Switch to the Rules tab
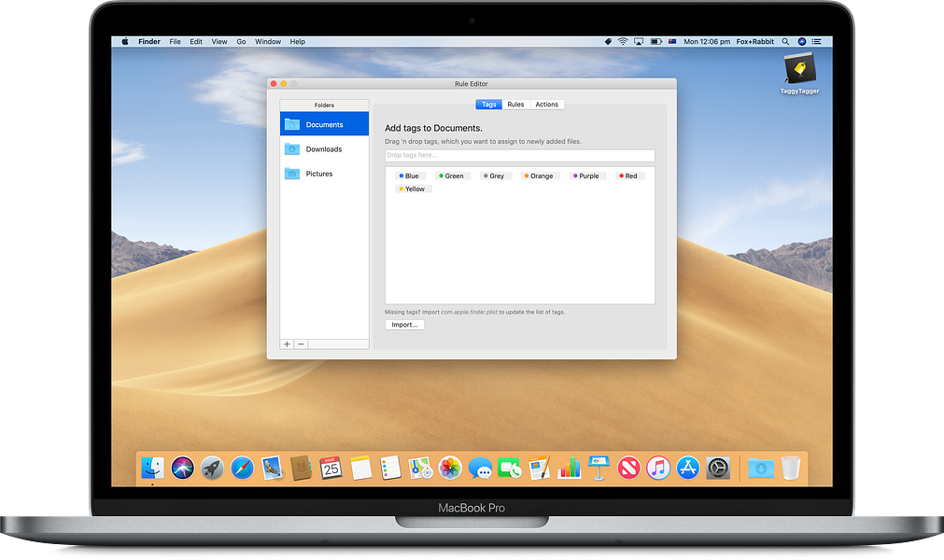The height and width of the screenshot is (560, 944). pos(515,104)
